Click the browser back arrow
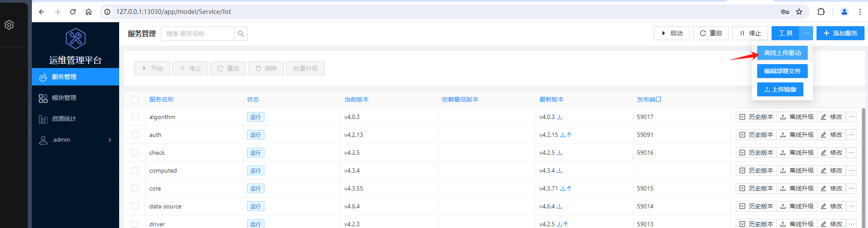The height and width of the screenshot is (228, 868). (x=41, y=12)
